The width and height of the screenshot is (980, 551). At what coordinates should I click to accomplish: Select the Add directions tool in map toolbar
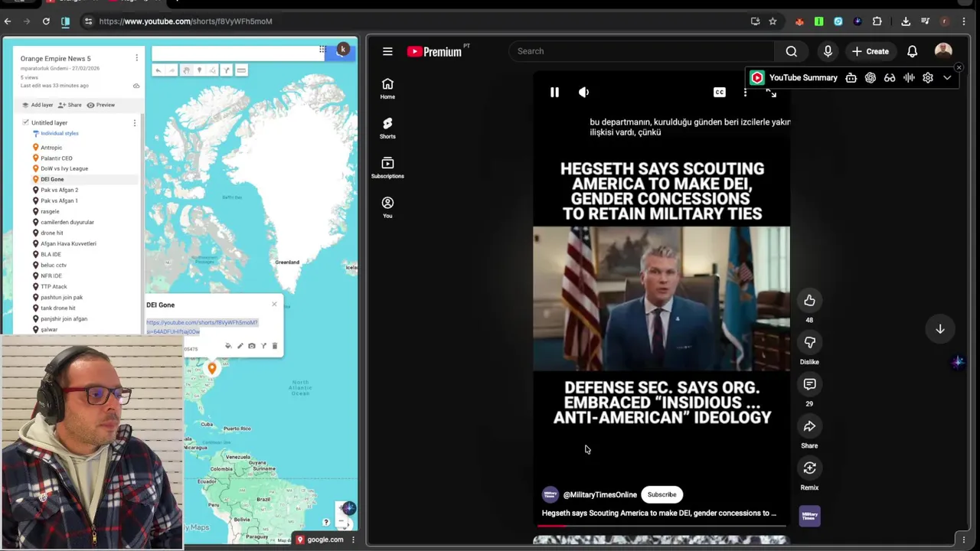[227, 70]
